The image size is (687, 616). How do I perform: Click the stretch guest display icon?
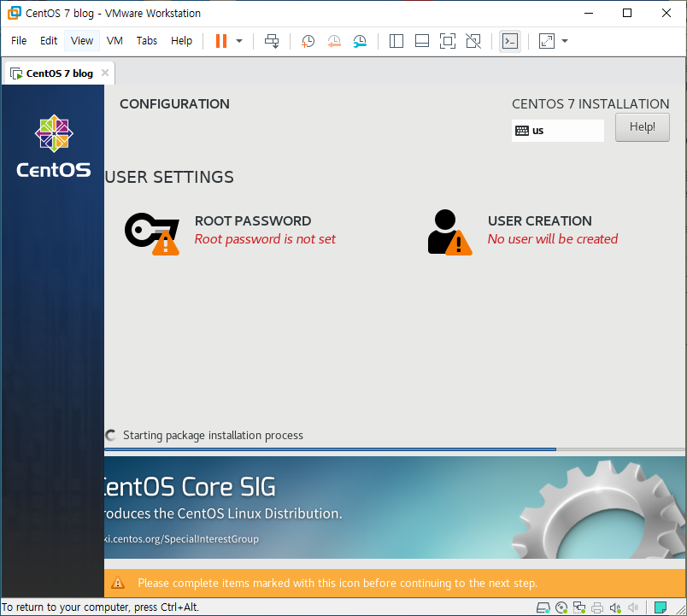tap(547, 41)
